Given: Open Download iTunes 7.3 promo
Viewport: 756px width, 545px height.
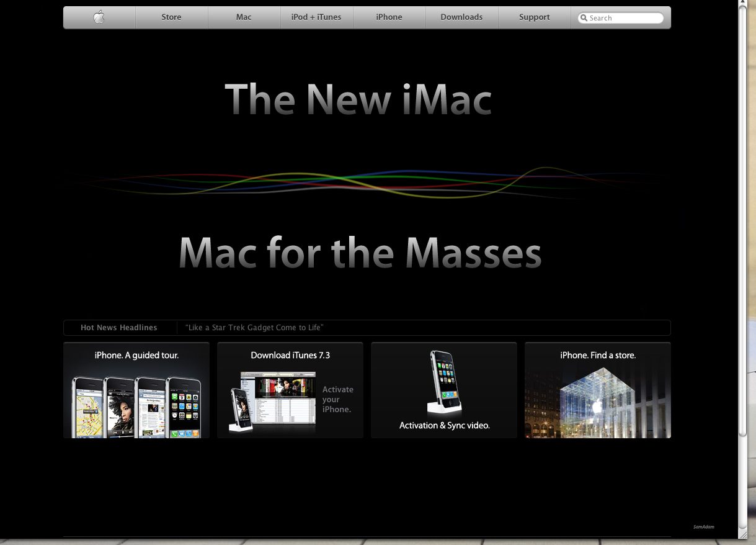Looking at the screenshot, I should [290, 390].
